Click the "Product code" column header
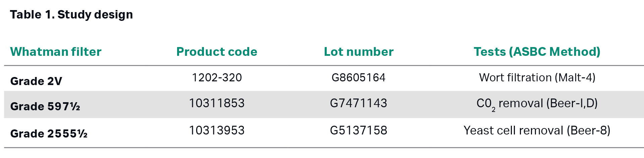Screen dimensions: 644x158 (217, 52)
